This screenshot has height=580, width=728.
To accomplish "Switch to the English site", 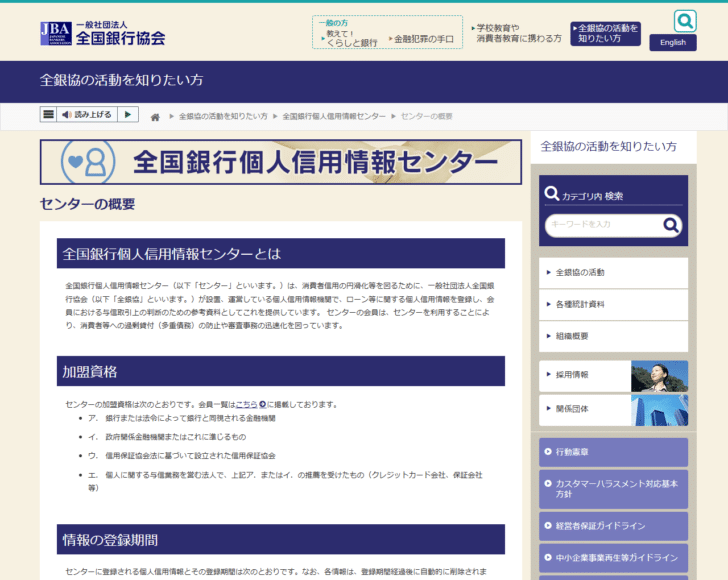I will pos(673,42).
